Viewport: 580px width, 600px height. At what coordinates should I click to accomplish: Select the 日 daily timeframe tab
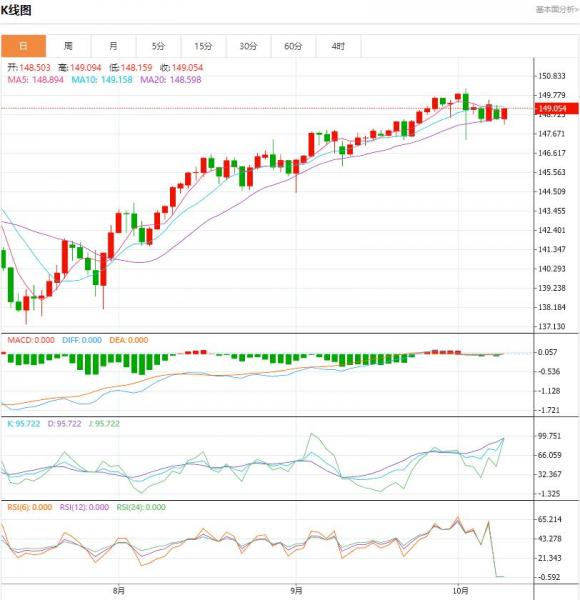pos(23,46)
